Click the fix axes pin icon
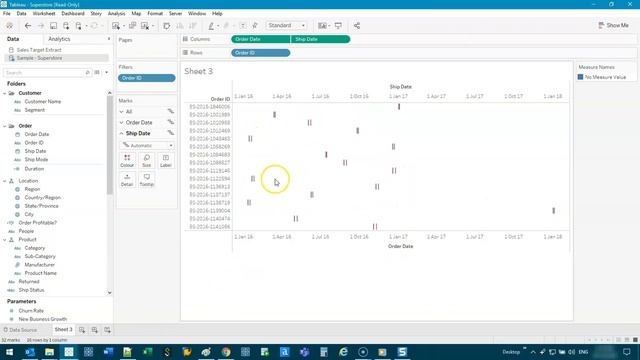The image size is (640, 360). (255, 26)
